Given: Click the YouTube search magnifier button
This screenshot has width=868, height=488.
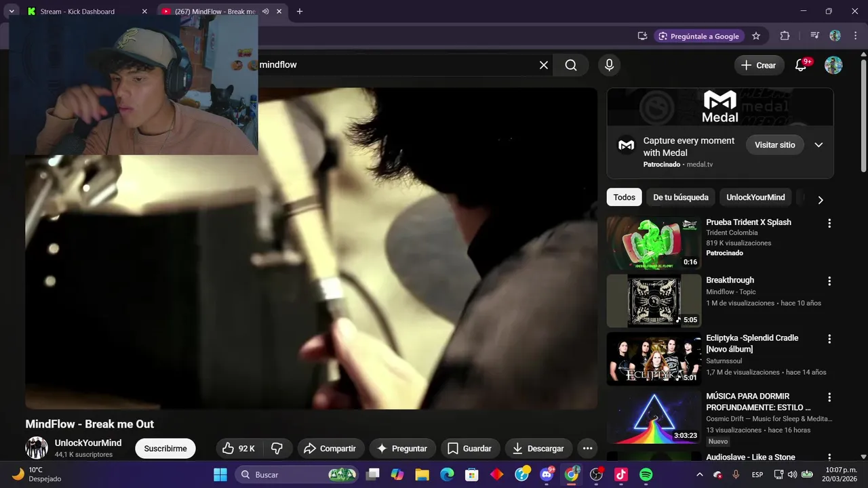Looking at the screenshot, I should tap(571, 65).
